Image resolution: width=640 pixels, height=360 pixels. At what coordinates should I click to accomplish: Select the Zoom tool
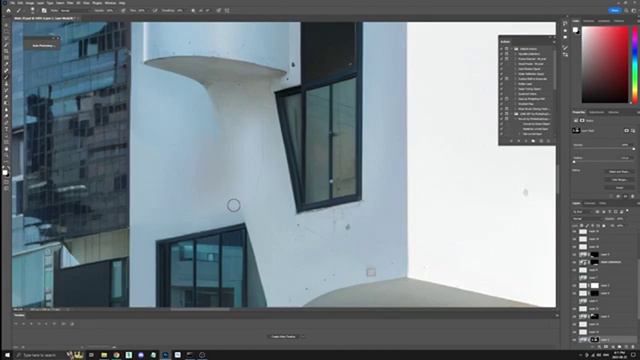click(6, 156)
